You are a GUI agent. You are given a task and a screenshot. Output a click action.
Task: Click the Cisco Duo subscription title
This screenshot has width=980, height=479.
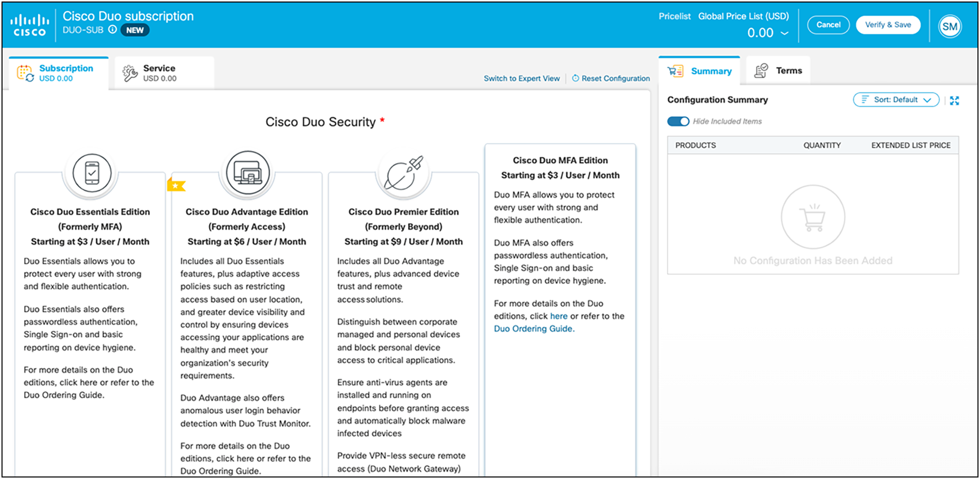coord(128,16)
